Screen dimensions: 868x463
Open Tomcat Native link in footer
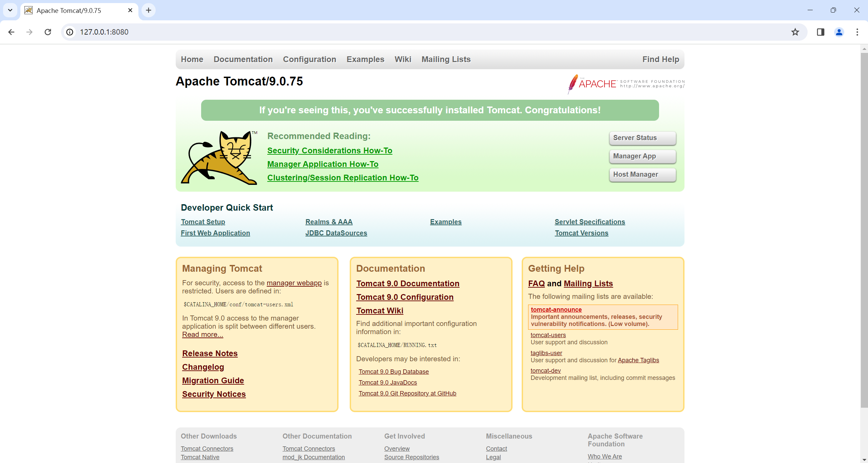click(x=200, y=457)
